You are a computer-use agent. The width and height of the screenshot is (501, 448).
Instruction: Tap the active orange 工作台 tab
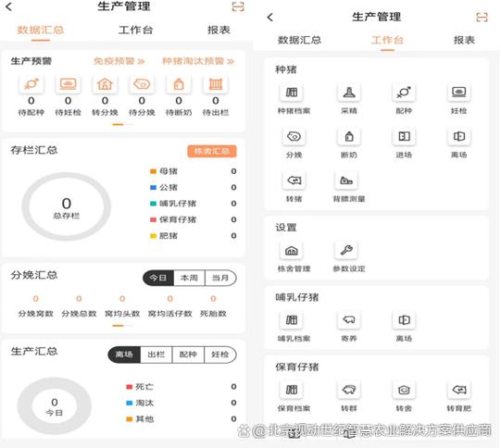[x=387, y=40]
